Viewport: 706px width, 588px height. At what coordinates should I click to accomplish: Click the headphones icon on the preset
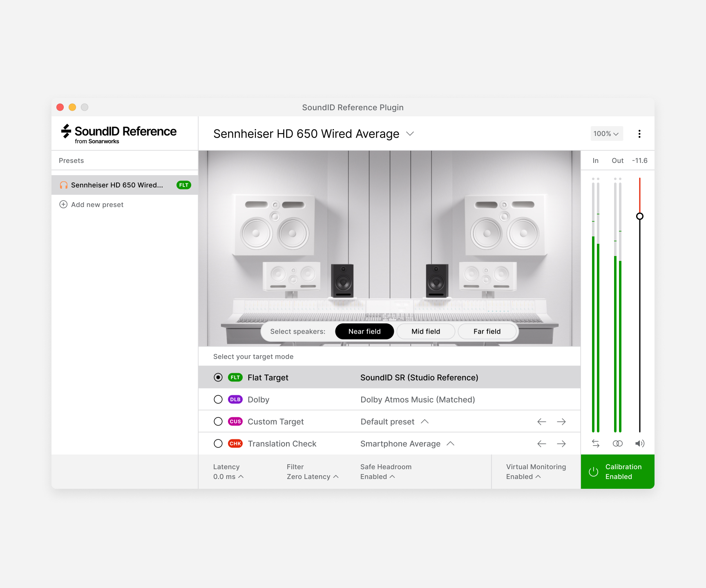(64, 185)
